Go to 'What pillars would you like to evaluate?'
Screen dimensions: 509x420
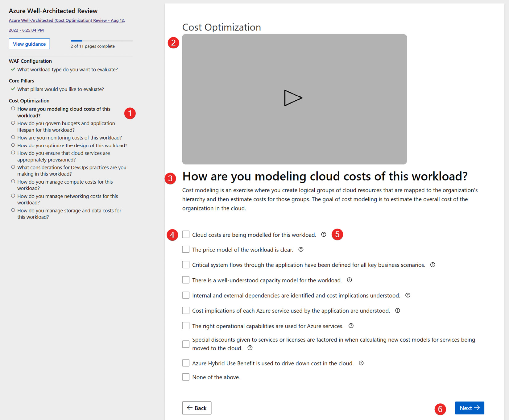point(60,89)
